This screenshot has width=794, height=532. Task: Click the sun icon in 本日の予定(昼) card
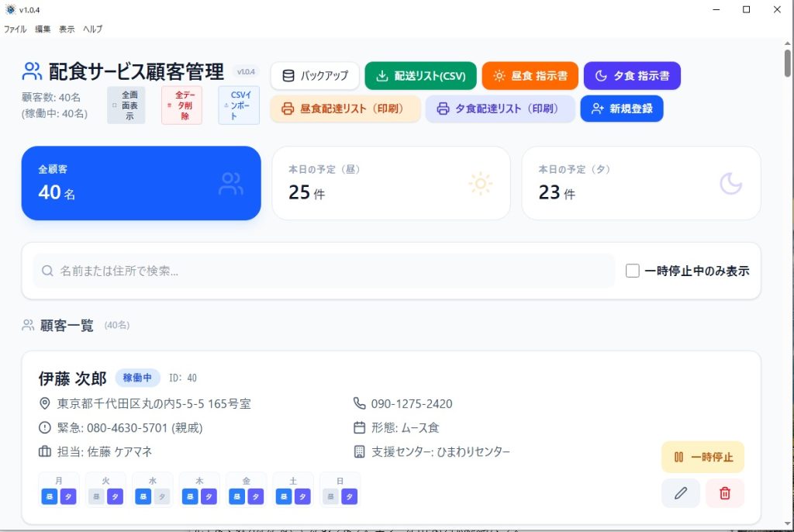[x=480, y=184]
